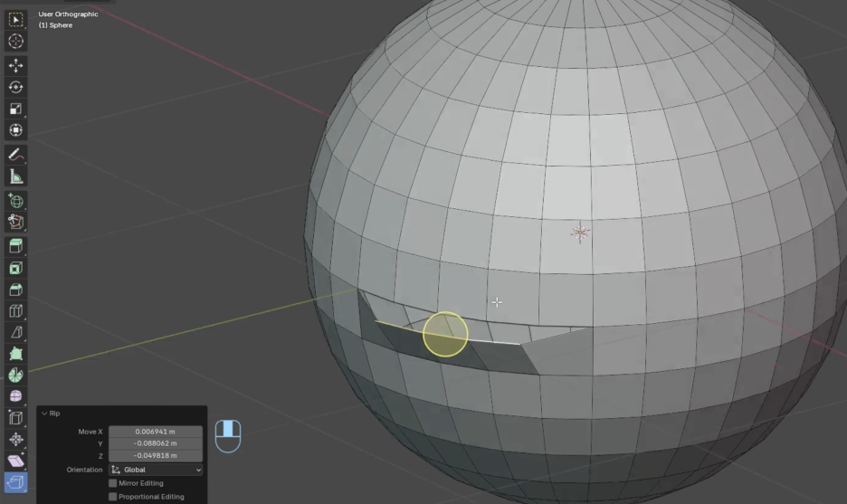Pick the Smooth vertices tool

click(15, 396)
